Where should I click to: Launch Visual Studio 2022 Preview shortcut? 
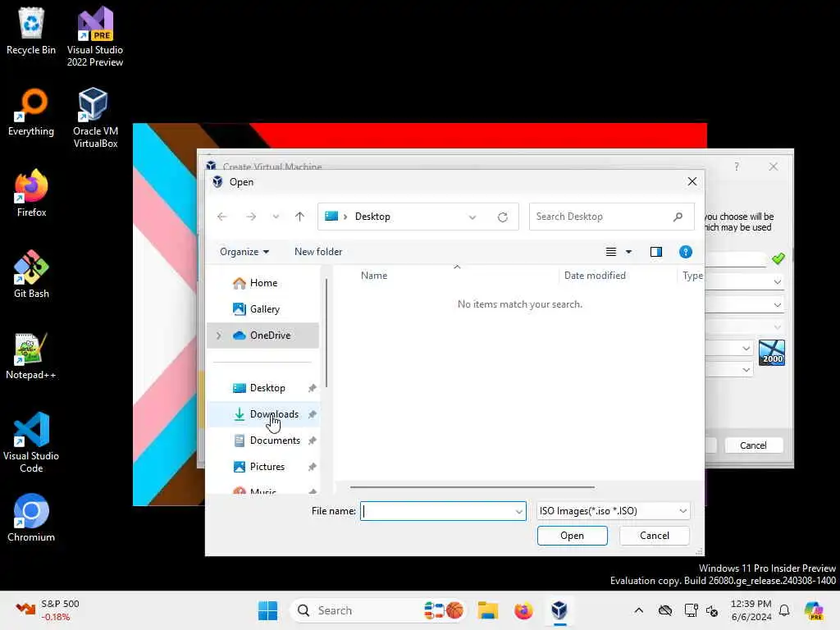[95, 36]
